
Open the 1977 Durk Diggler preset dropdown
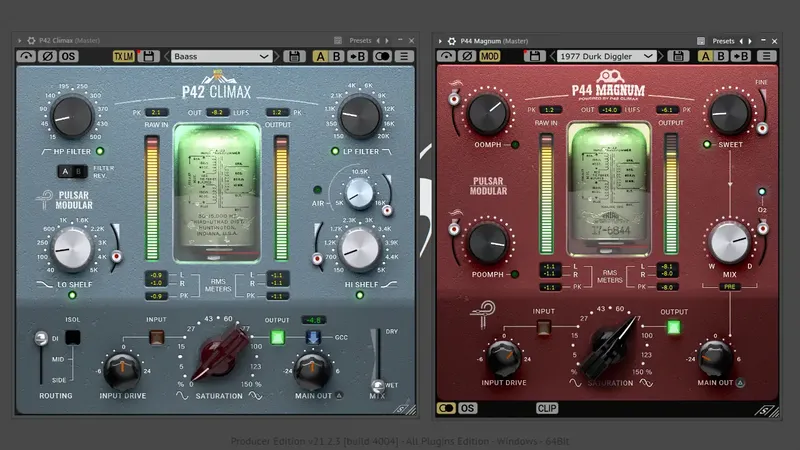(606, 56)
